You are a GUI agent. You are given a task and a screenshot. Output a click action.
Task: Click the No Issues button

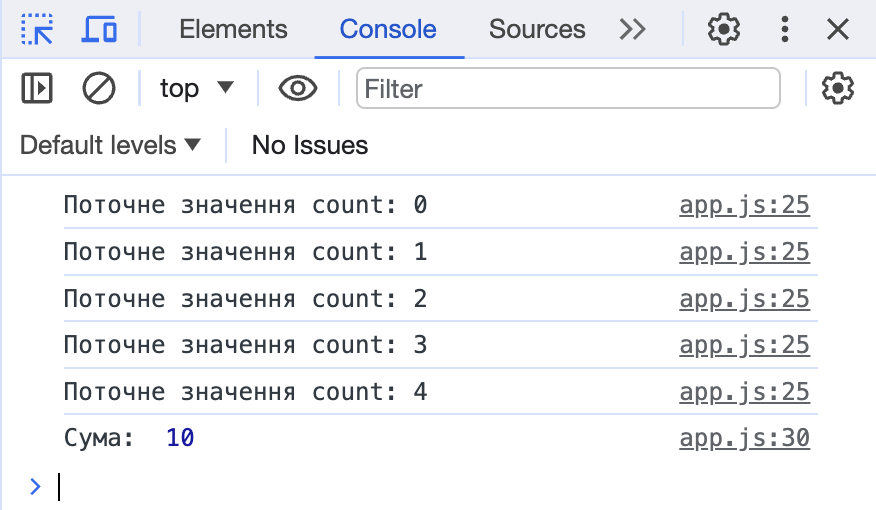(310, 146)
